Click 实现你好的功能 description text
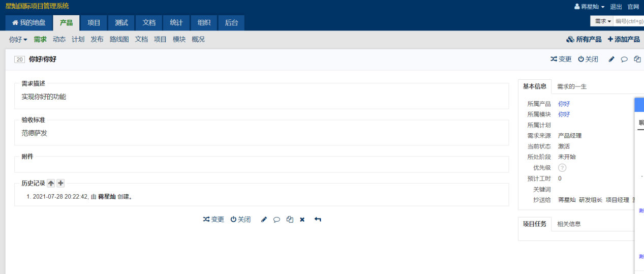 coord(44,97)
